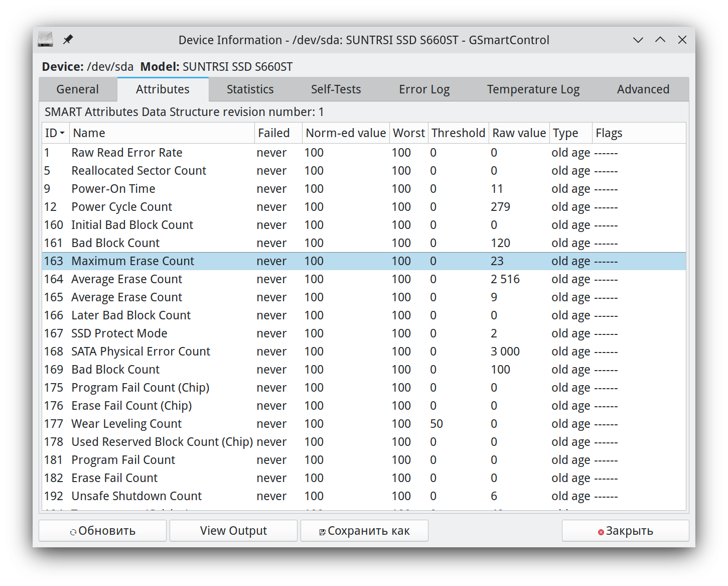728x586 pixels.
Task: Select the Program Fail Count (Chip) row
Action: (364, 388)
